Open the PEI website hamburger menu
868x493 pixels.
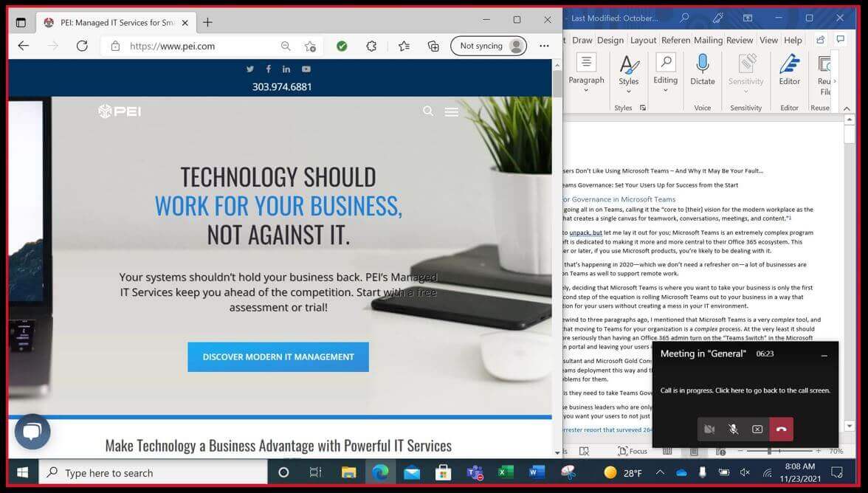click(x=451, y=111)
